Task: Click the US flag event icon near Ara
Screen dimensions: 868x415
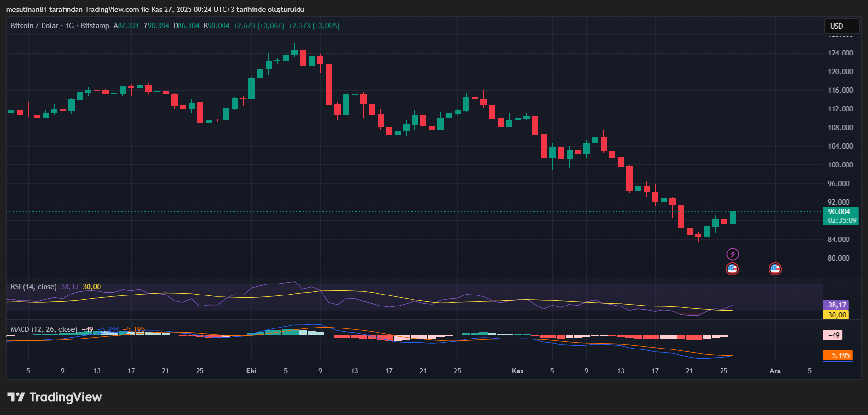Action: click(775, 269)
